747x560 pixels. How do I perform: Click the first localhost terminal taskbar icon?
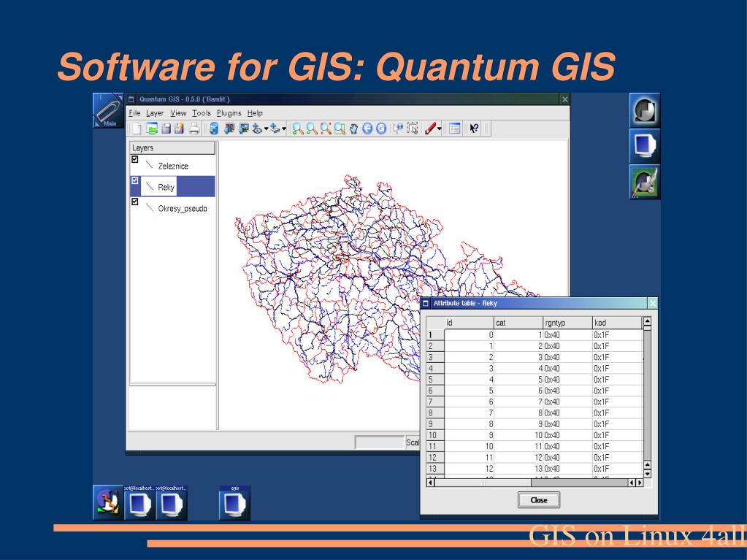pyautogui.click(x=139, y=503)
